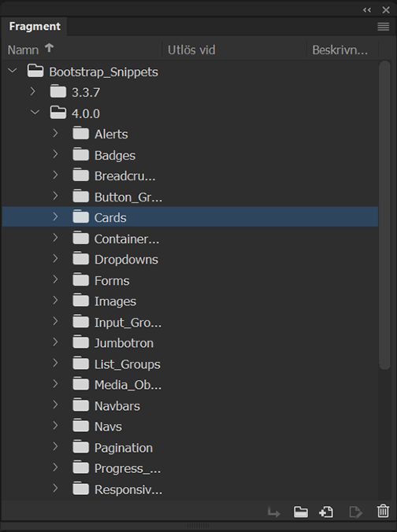Click the Beskrivn... column header
Viewport: 397px width, 532px height.
[339, 50]
